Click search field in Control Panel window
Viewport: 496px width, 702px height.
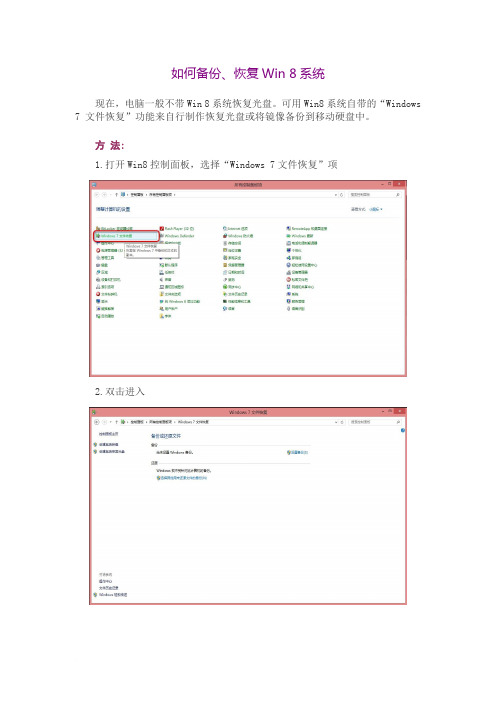[x=374, y=195]
